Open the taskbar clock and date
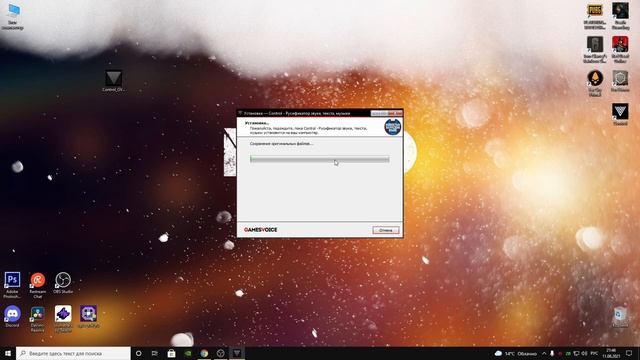This screenshot has height=360, width=640. coord(611,353)
